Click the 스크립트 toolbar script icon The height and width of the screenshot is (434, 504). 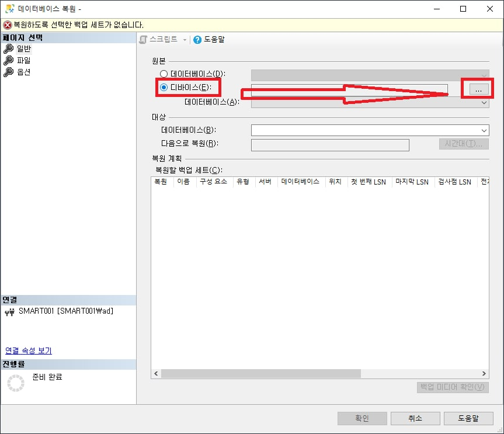143,40
